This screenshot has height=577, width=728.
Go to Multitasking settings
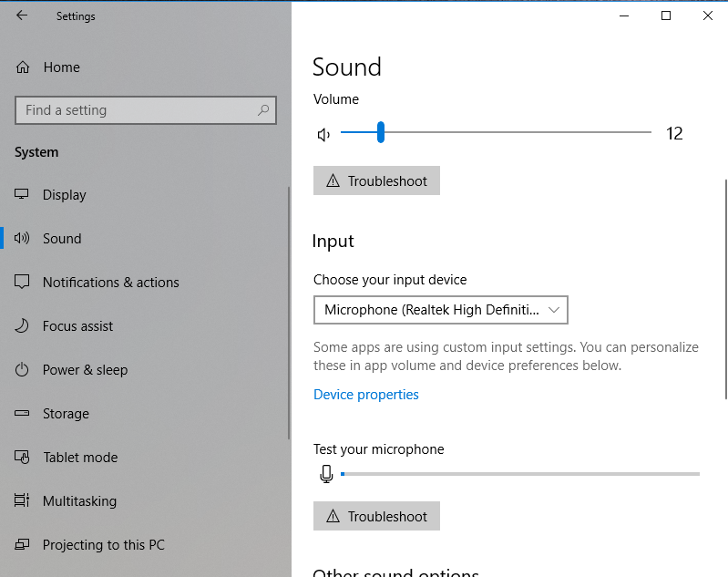79,501
